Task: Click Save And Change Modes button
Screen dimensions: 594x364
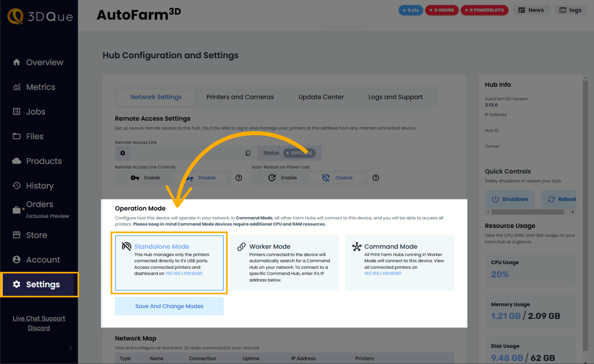Action: click(x=169, y=306)
